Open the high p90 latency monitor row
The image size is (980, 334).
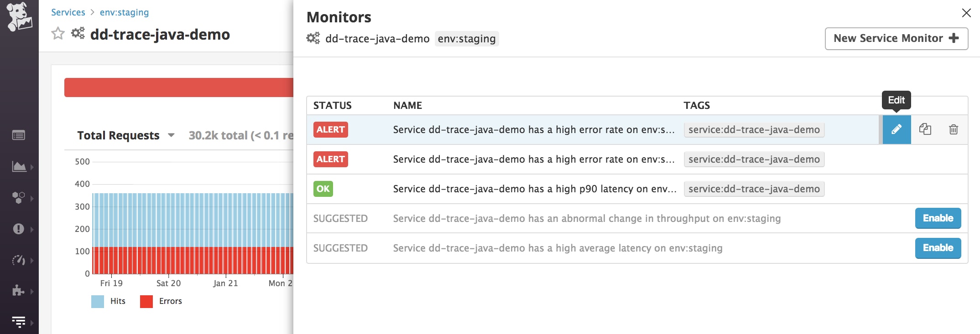534,189
